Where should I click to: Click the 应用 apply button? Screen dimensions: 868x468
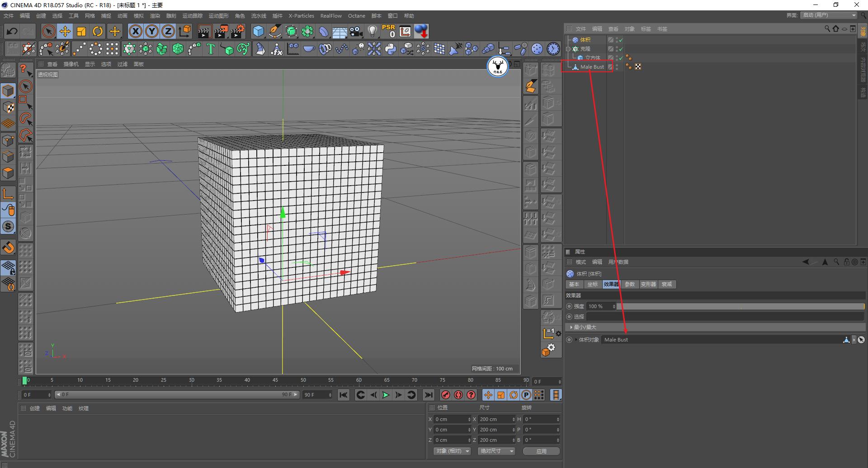coord(541,451)
